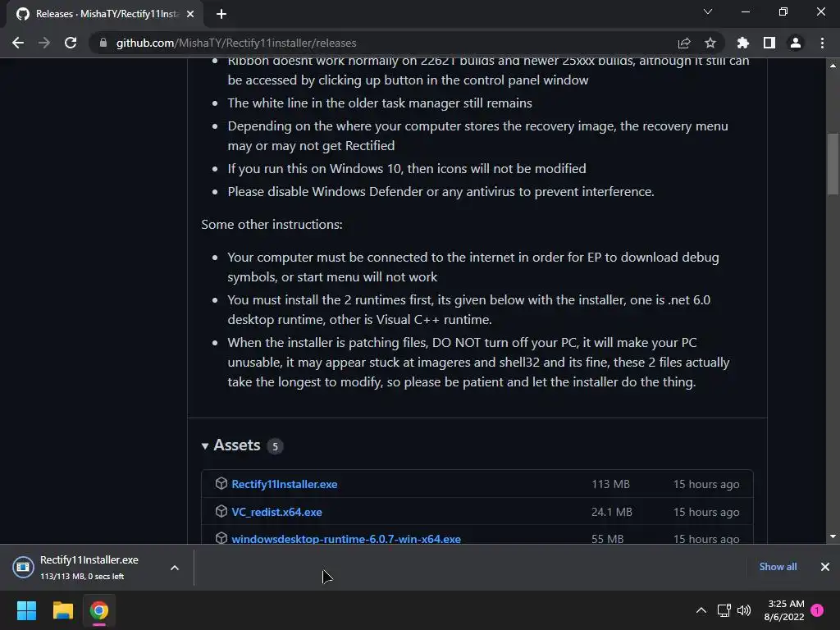Click the package icon beside windowsdesktop-runtime asset

click(x=221, y=538)
